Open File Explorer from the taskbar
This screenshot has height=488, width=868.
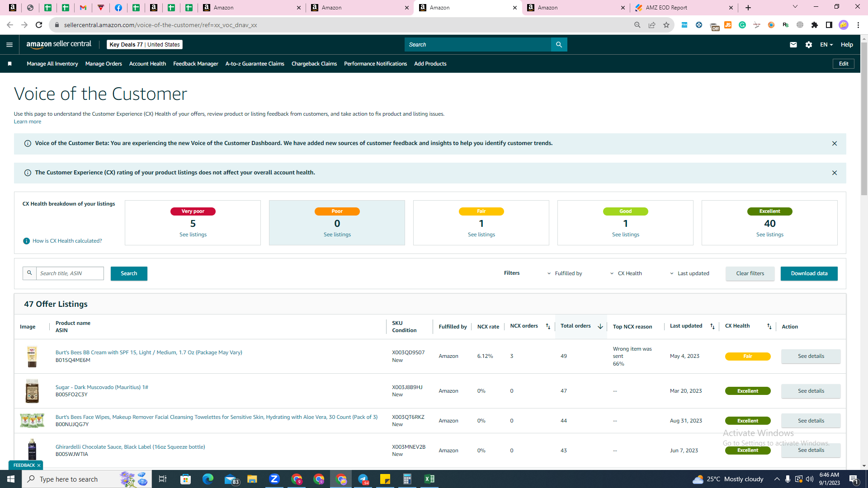coord(252,479)
